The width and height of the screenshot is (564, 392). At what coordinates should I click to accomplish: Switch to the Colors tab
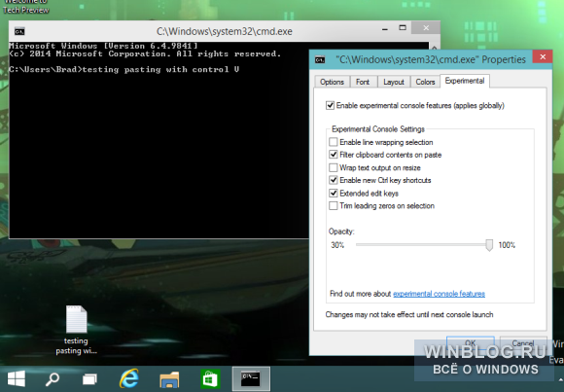click(x=425, y=82)
